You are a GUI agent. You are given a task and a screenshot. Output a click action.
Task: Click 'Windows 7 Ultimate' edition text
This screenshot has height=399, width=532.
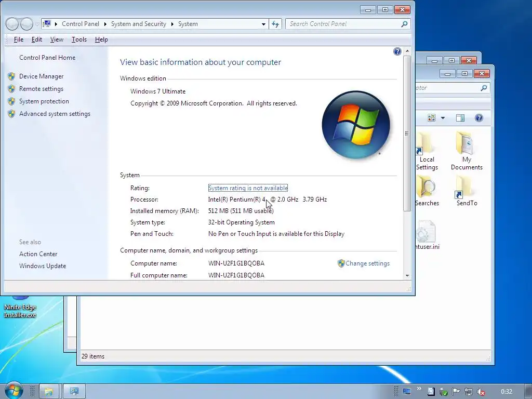(158, 91)
